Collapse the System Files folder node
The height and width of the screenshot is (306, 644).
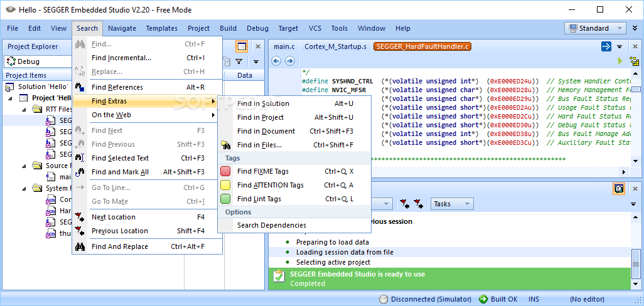pyautogui.click(x=24, y=188)
